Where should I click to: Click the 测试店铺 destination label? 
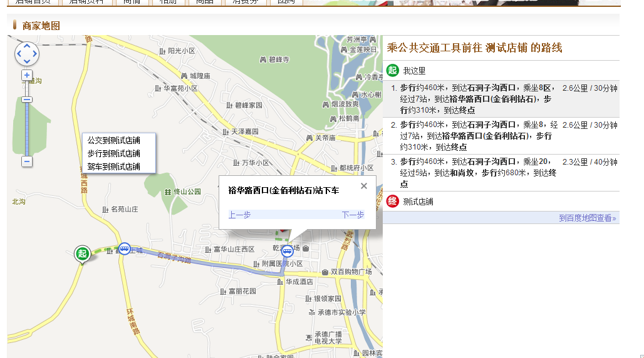coord(418,202)
